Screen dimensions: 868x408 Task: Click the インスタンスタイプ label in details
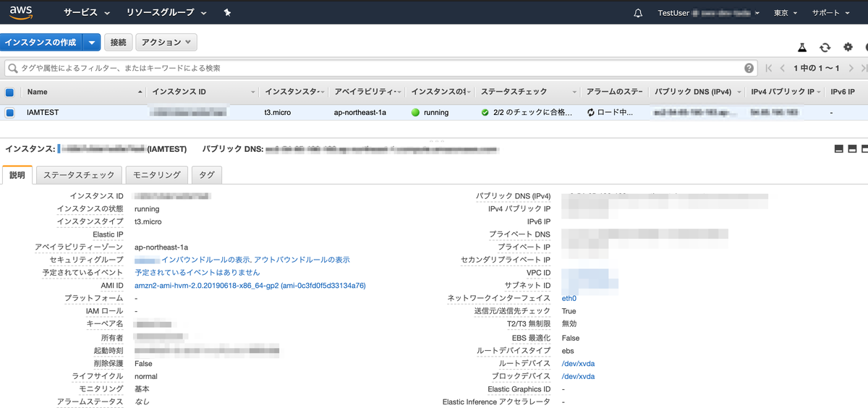coord(90,221)
